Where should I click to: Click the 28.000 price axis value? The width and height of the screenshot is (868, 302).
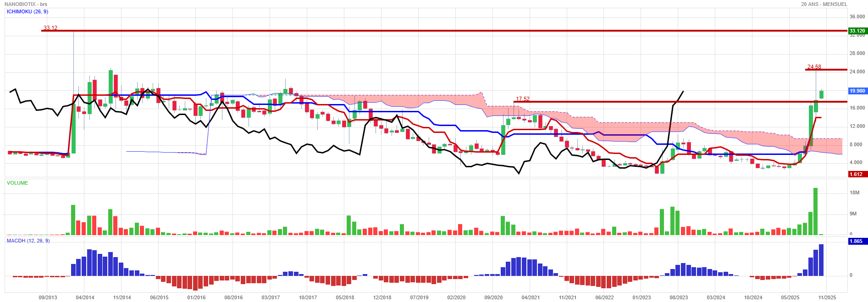coord(857,53)
